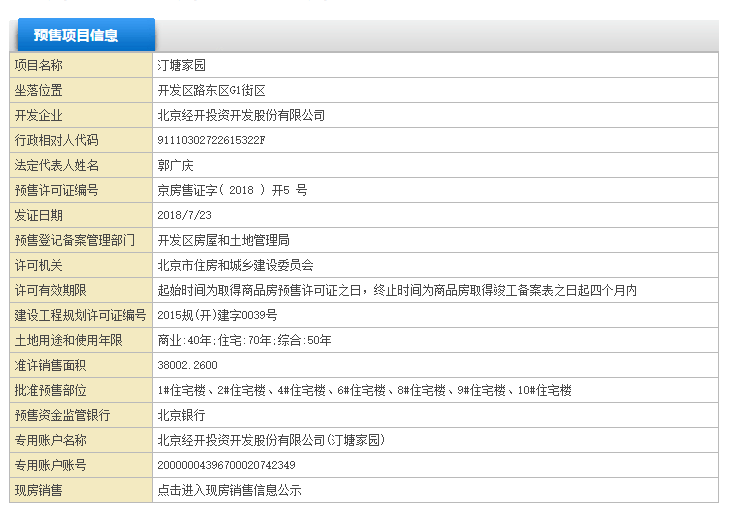Click the presale permit number 京房售证字 value

[232, 190]
